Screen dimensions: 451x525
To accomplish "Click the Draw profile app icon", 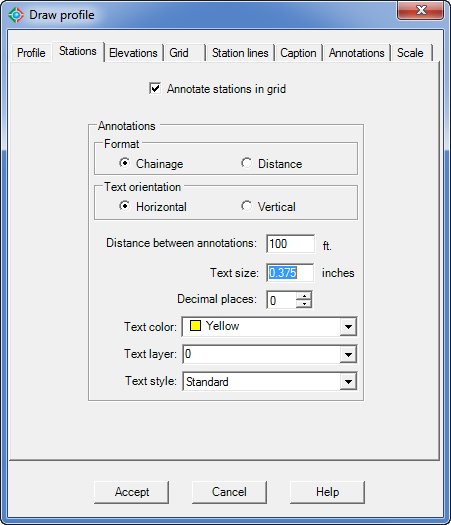I will [16, 15].
